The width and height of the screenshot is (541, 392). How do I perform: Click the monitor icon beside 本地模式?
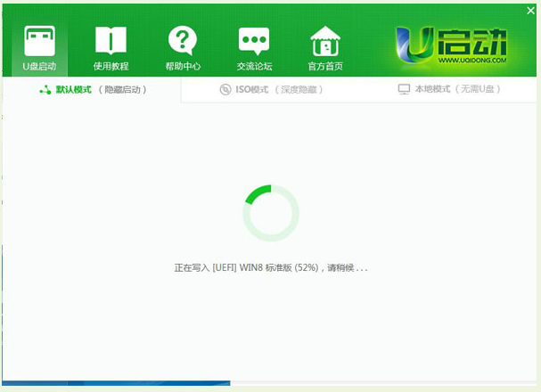pos(404,90)
